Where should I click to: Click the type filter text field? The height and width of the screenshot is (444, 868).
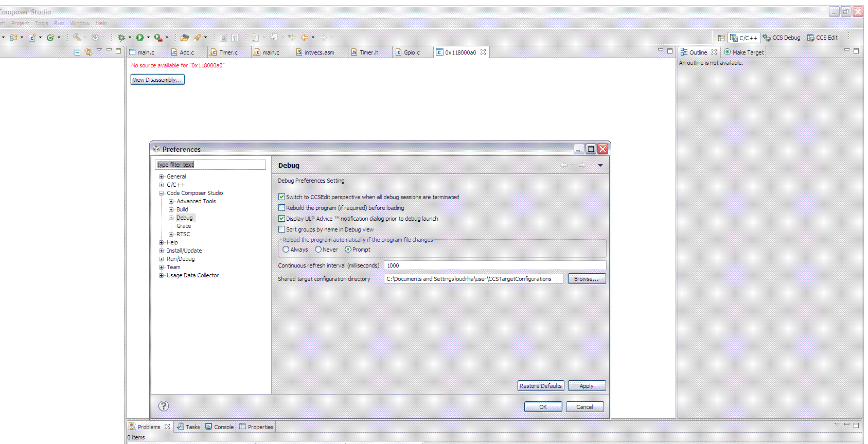[x=210, y=165]
